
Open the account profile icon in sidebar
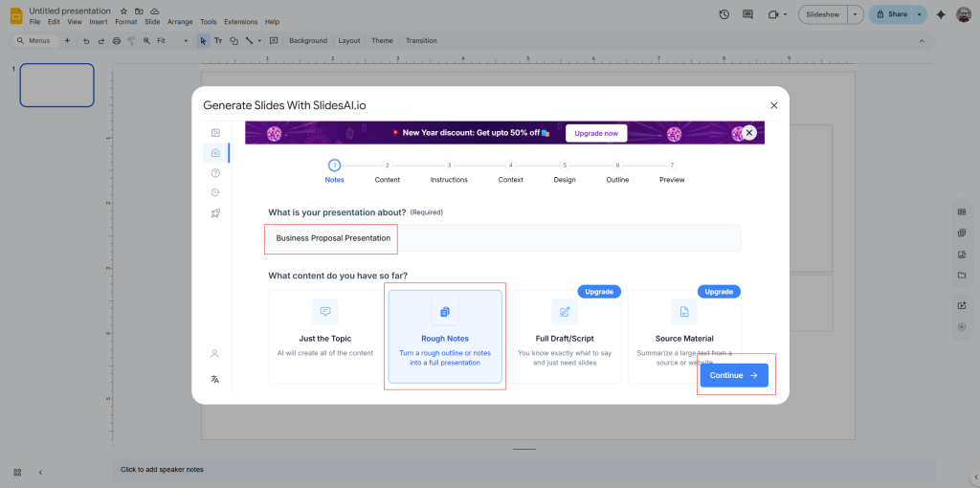pyautogui.click(x=215, y=354)
